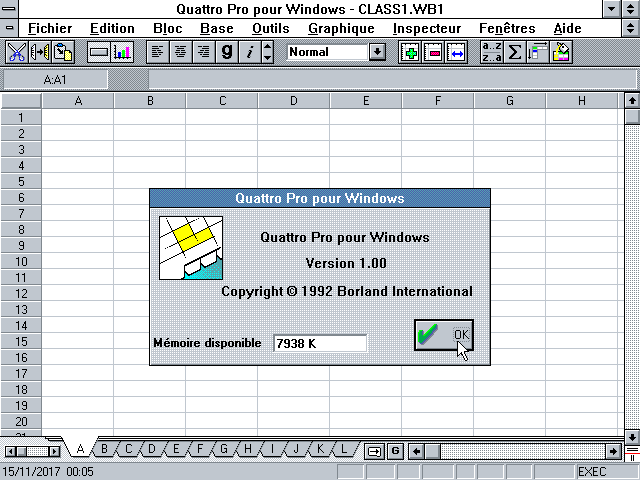Switch to page tab H
640x480 pixels.
tap(248, 449)
